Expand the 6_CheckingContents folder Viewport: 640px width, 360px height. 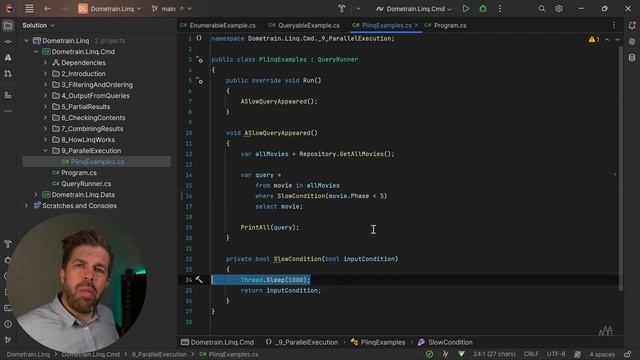click(x=45, y=118)
